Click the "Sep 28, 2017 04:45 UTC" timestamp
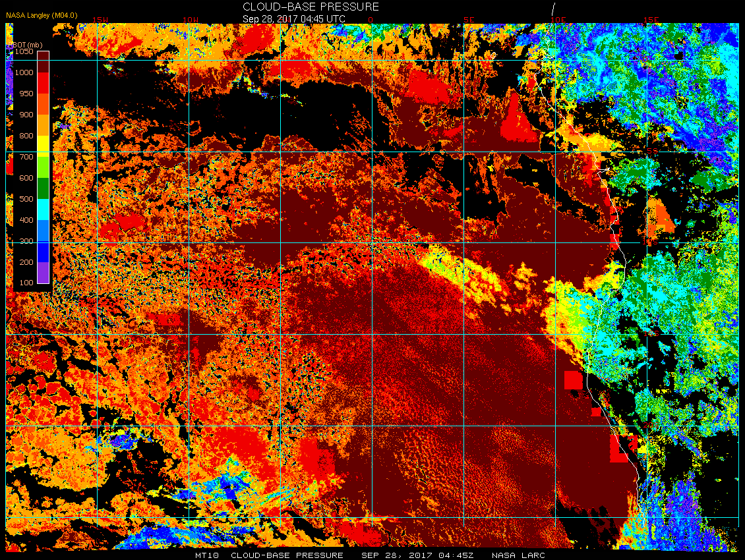Screen dimensions: 745x560 click(x=293, y=19)
